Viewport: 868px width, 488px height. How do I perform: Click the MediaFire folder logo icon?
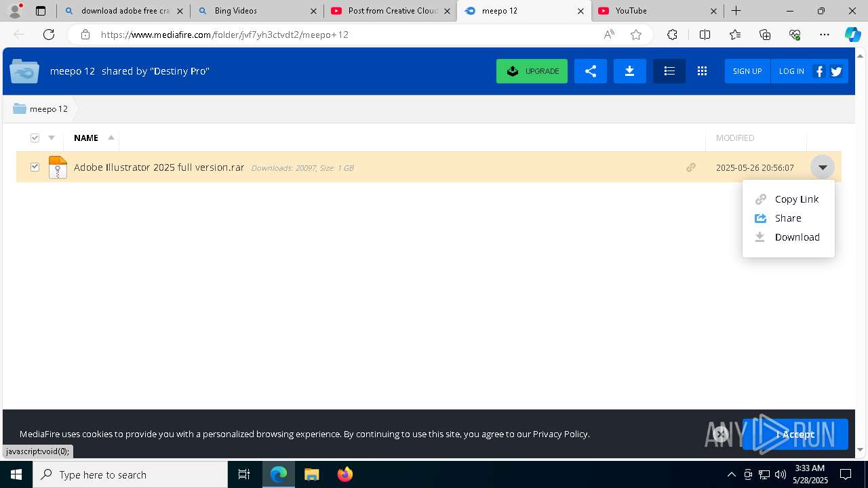24,71
